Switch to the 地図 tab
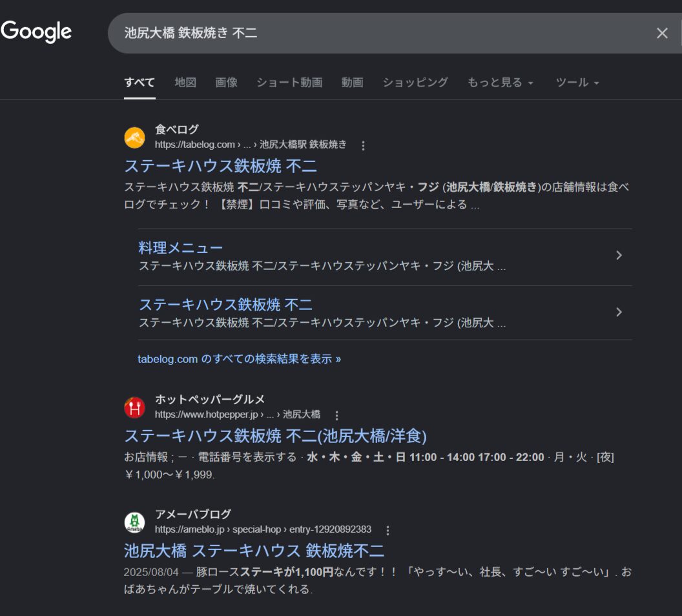Image resolution: width=682 pixels, height=616 pixels. click(185, 82)
